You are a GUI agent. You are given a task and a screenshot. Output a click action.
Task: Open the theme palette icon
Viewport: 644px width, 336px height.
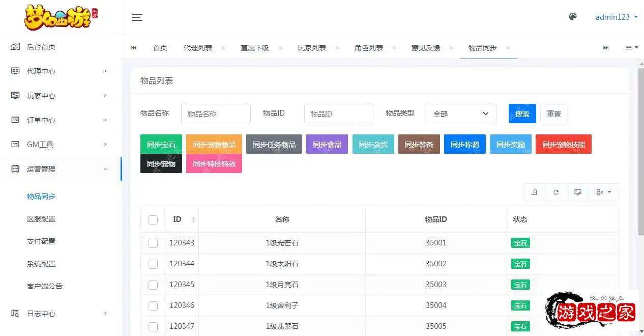[572, 17]
